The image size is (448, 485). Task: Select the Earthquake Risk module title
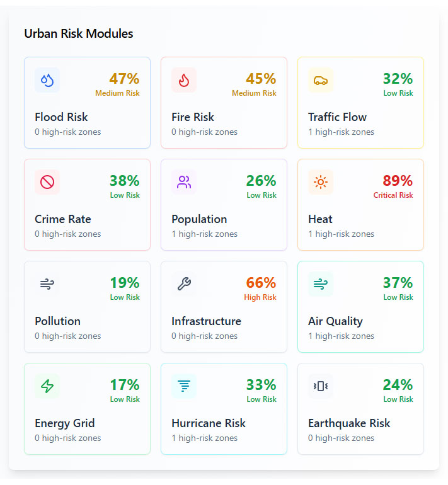tap(349, 423)
